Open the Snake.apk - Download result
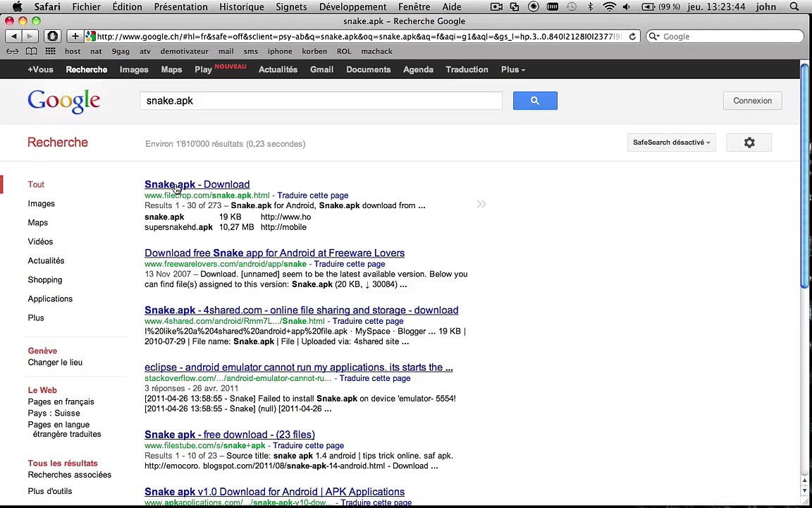Viewport: 812px width, 508px height. [197, 184]
